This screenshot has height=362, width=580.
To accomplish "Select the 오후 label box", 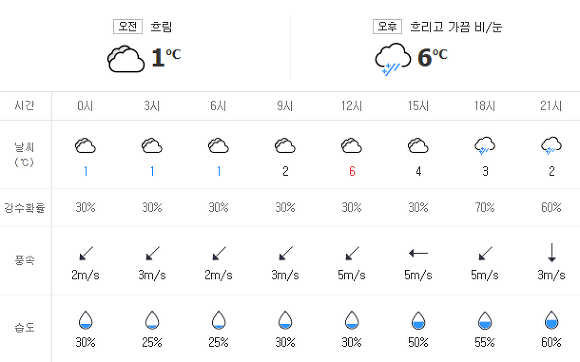I will (x=387, y=27).
